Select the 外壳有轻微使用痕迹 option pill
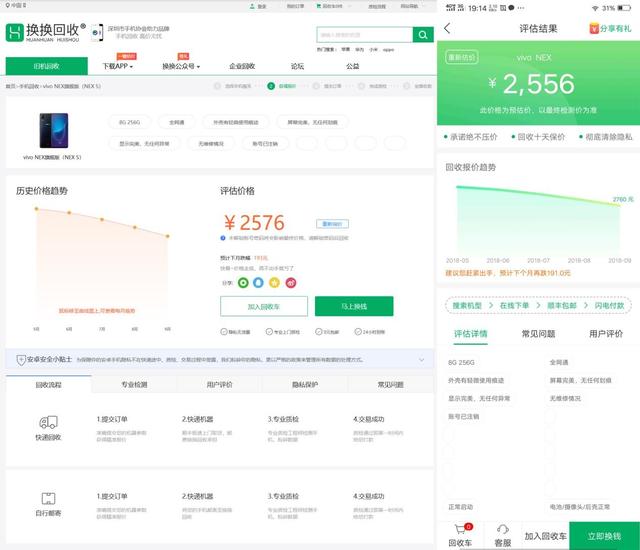This screenshot has height=550, width=640. (x=236, y=122)
